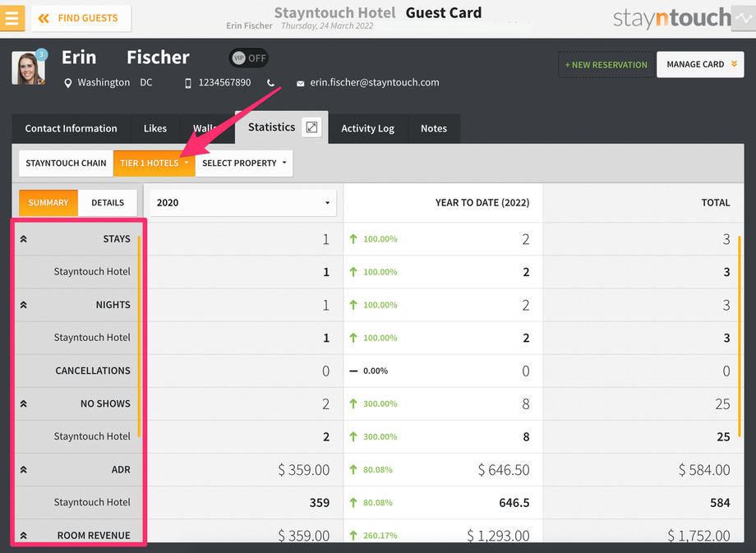Viewport: 756px width, 553px height.
Task: Click the No Shows total value 25
Action: coord(722,404)
